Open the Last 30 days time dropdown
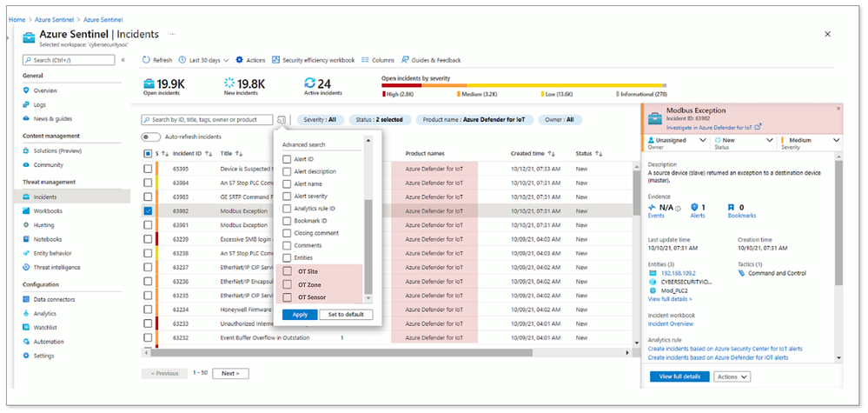The width and height of the screenshot is (868, 413). coord(203,60)
